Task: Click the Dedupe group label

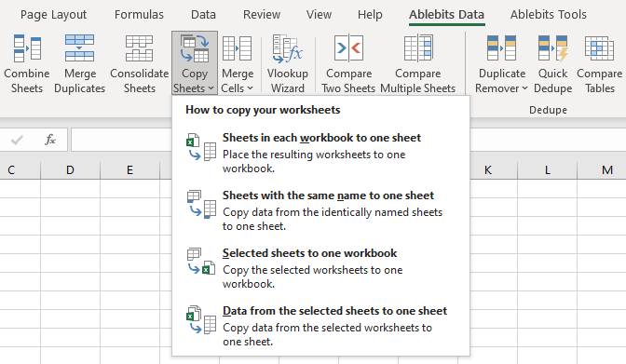Action: [x=548, y=110]
